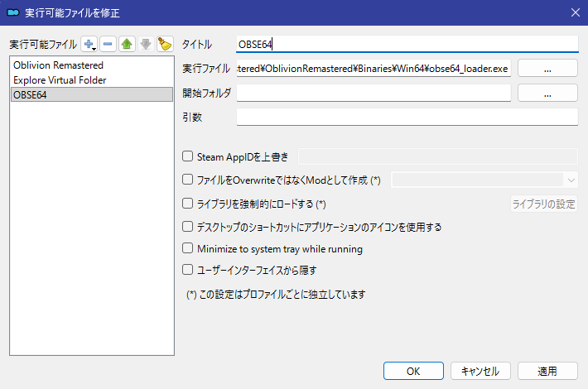Check force load libraries option
Screen dimensions: 588x389
tap(187, 204)
